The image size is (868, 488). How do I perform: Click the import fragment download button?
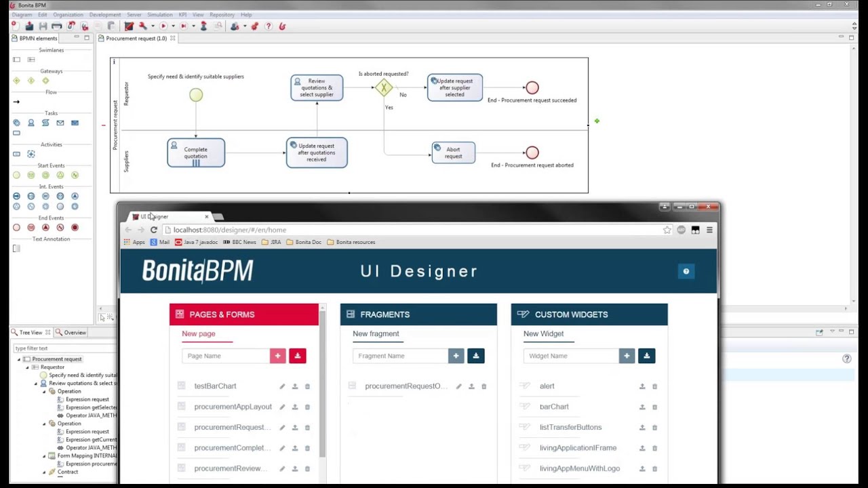tap(475, 356)
